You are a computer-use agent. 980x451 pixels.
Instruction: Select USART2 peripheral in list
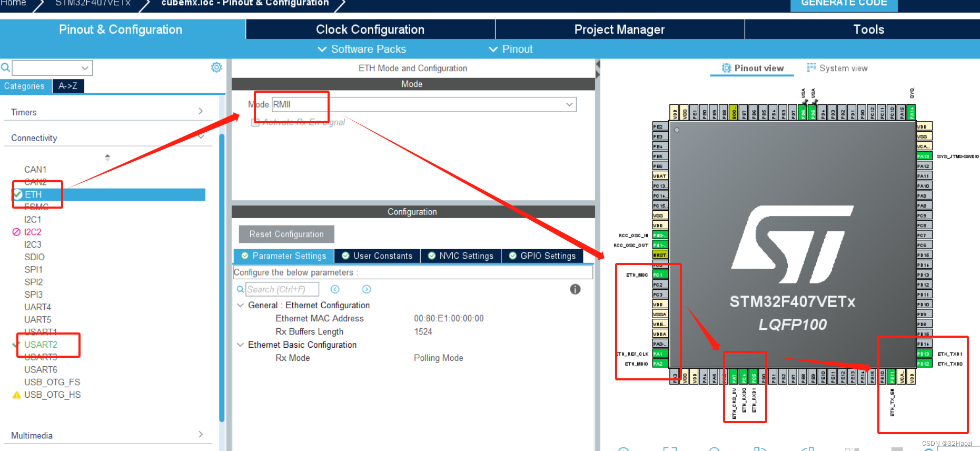pyautogui.click(x=41, y=345)
